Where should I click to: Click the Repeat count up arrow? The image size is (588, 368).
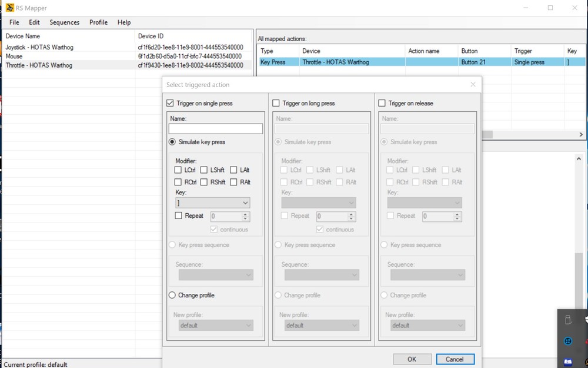pyautogui.click(x=244, y=214)
